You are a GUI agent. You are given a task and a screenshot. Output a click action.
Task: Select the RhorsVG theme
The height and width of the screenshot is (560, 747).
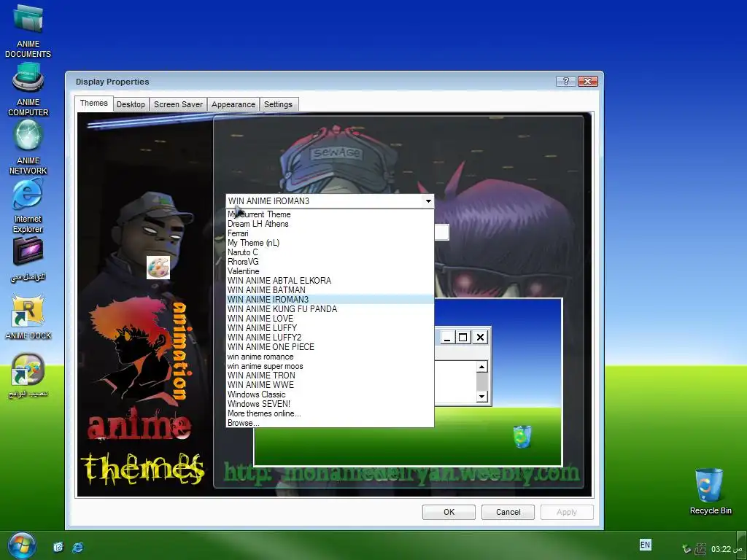click(330, 262)
